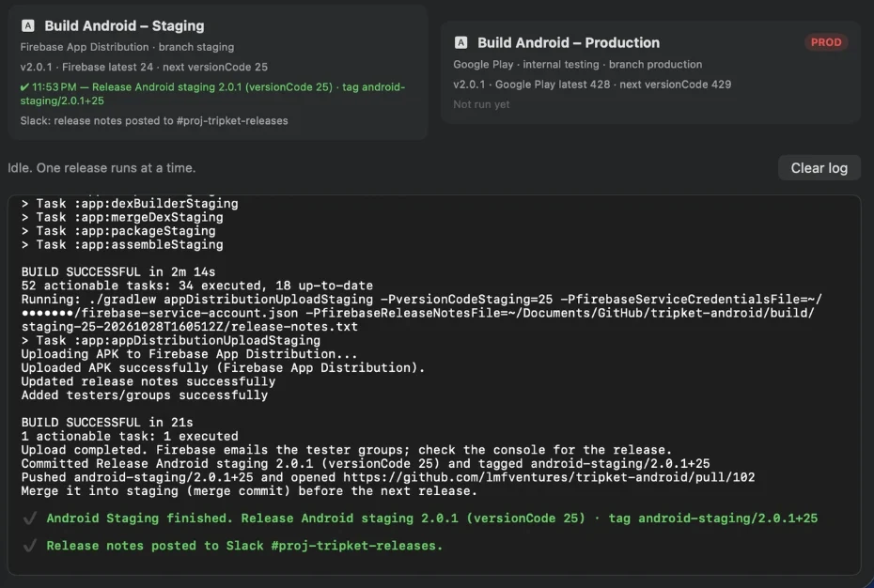Click '> Task :app:mergeDexStaging' log line
The width and height of the screenshot is (874, 588).
coord(122,217)
